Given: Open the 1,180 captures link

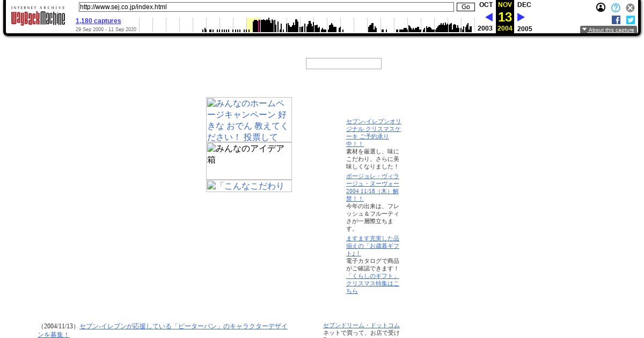Looking at the screenshot, I should [98, 21].
